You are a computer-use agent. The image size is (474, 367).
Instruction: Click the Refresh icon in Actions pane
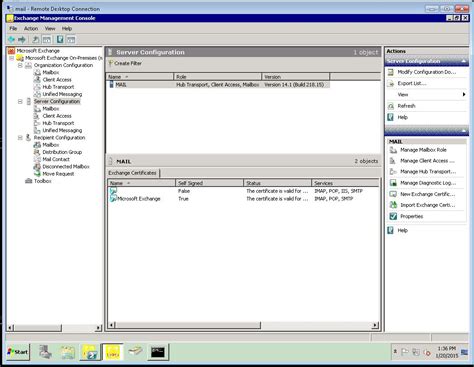coord(391,106)
